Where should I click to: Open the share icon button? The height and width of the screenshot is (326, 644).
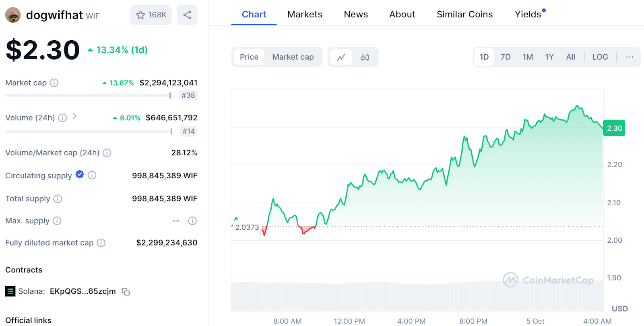[x=187, y=15]
